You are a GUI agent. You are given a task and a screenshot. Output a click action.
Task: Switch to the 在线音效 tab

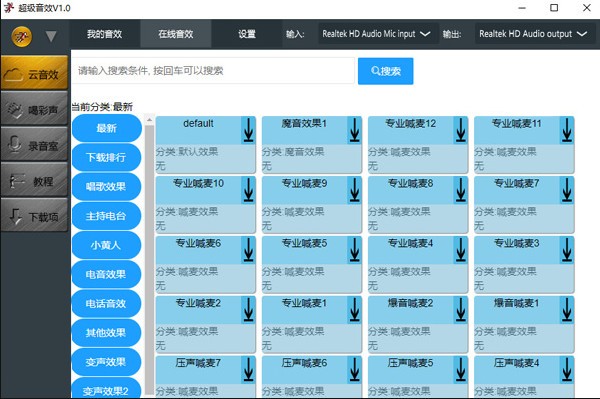[x=176, y=34]
